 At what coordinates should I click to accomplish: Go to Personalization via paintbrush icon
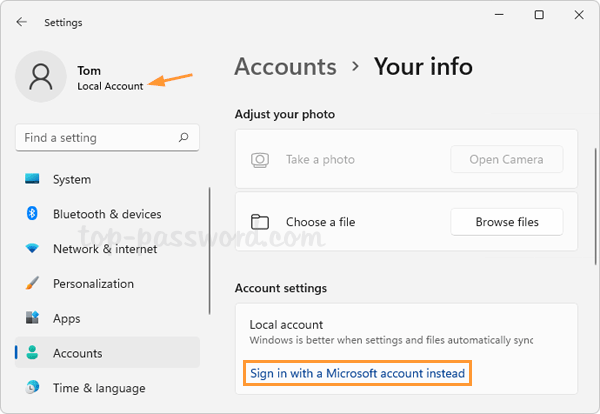point(32,284)
